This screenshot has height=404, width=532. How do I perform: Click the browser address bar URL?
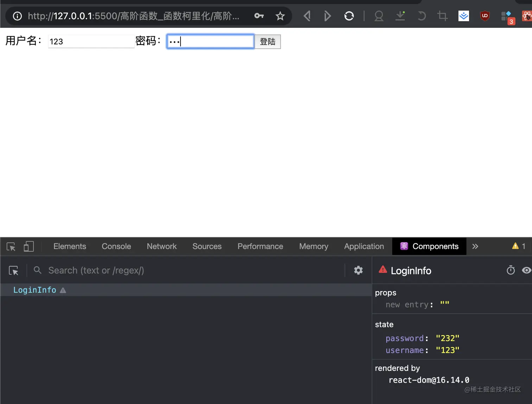point(134,16)
